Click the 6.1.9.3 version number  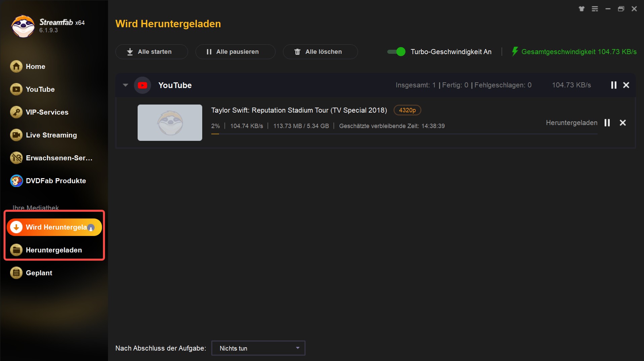(48, 30)
